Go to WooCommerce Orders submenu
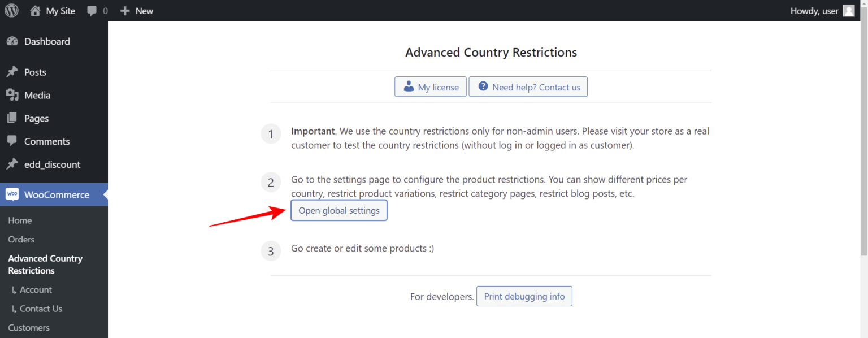Viewport: 868px width, 338px height. click(21, 240)
